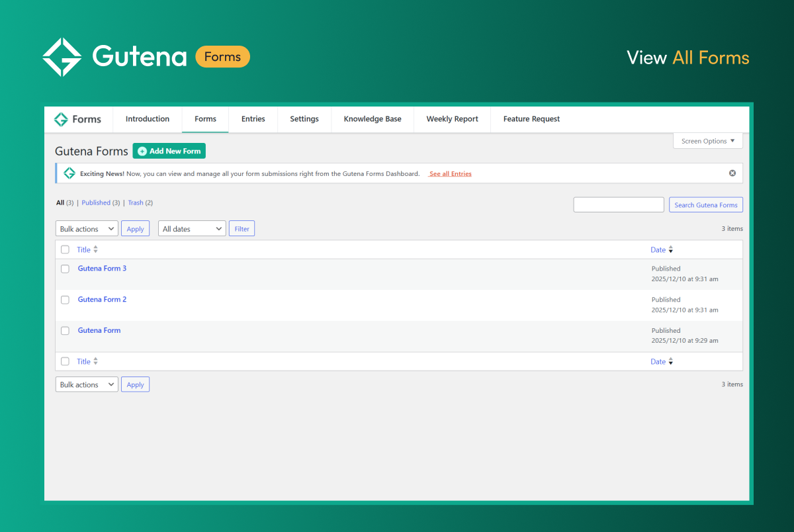Select the checkbox for Gutena Form 2
794x532 pixels.
(65, 300)
